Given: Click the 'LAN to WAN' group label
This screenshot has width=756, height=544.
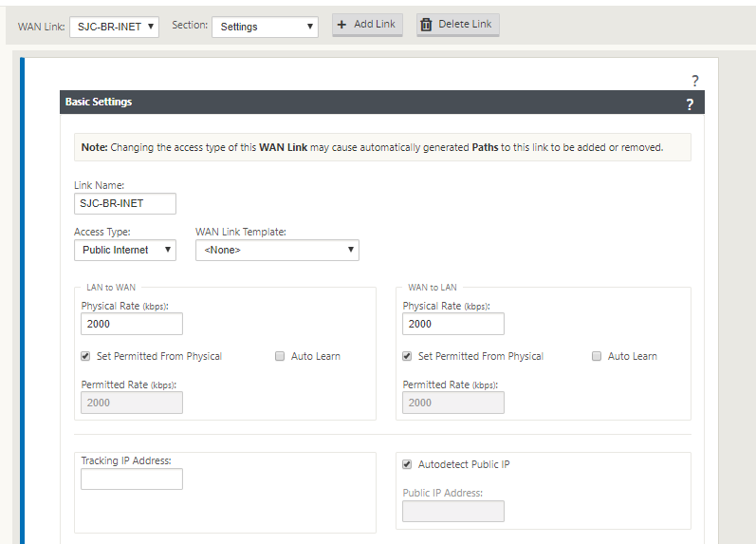Looking at the screenshot, I should tap(111, 288).
